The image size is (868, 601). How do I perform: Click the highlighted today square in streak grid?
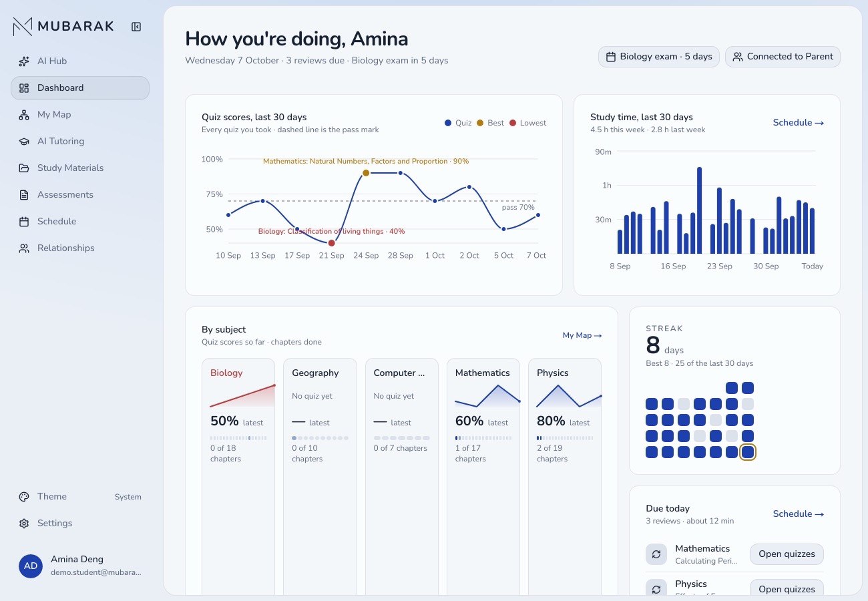[x=748, y=452]
